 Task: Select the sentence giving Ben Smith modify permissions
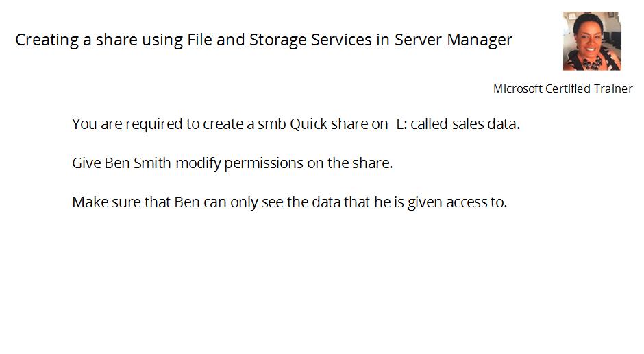(x=232, y=163)
